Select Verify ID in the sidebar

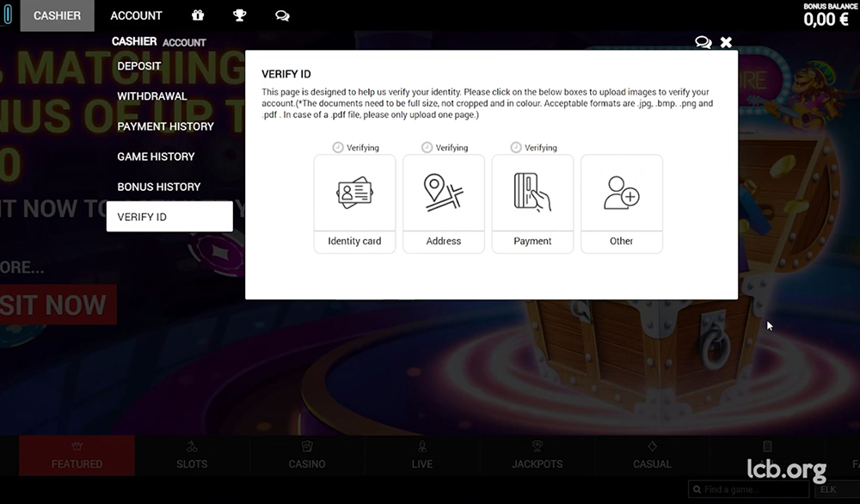tap(169, 217)
